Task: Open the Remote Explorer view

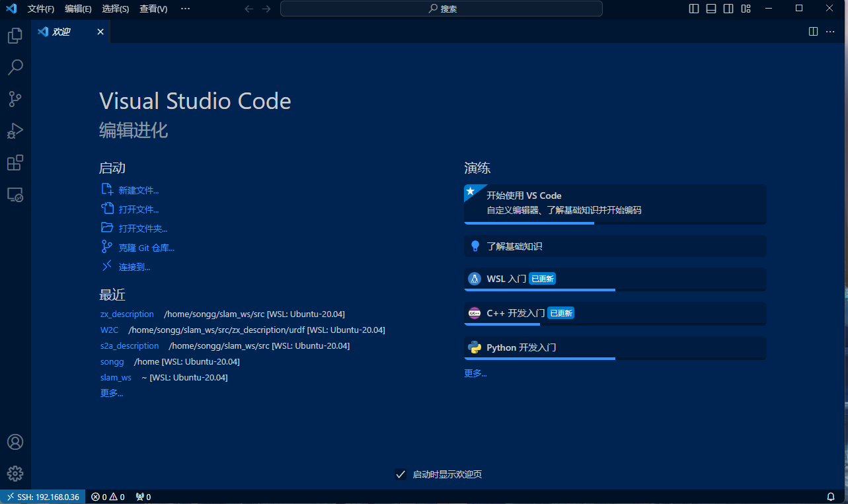Action: [15, 195]
